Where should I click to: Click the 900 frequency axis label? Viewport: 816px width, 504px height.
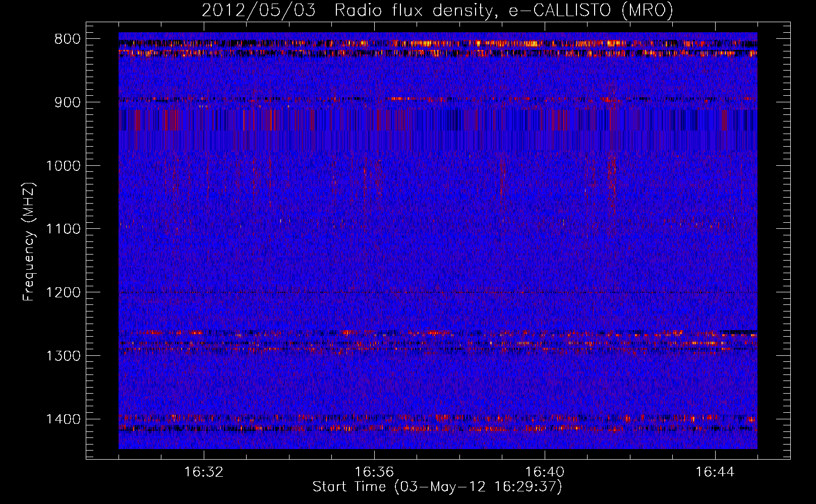coord(68,103)
